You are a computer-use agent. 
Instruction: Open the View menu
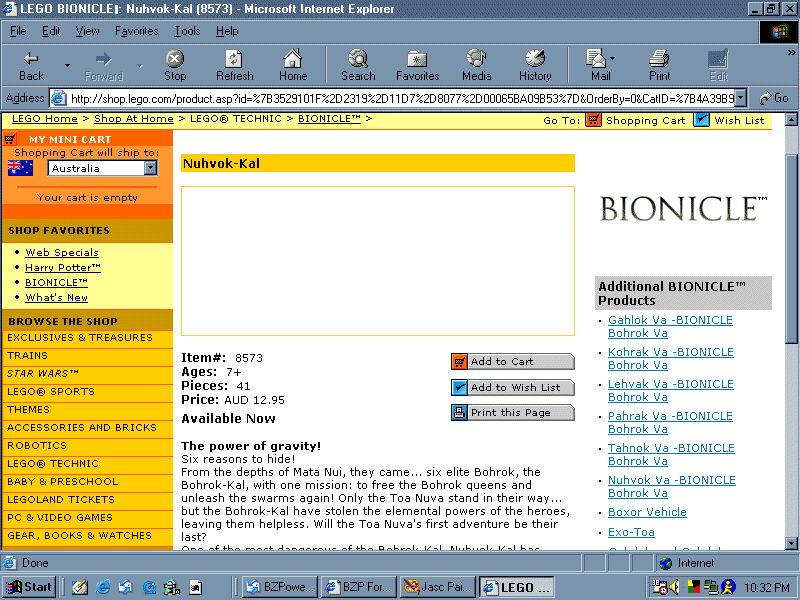[87, 31]
